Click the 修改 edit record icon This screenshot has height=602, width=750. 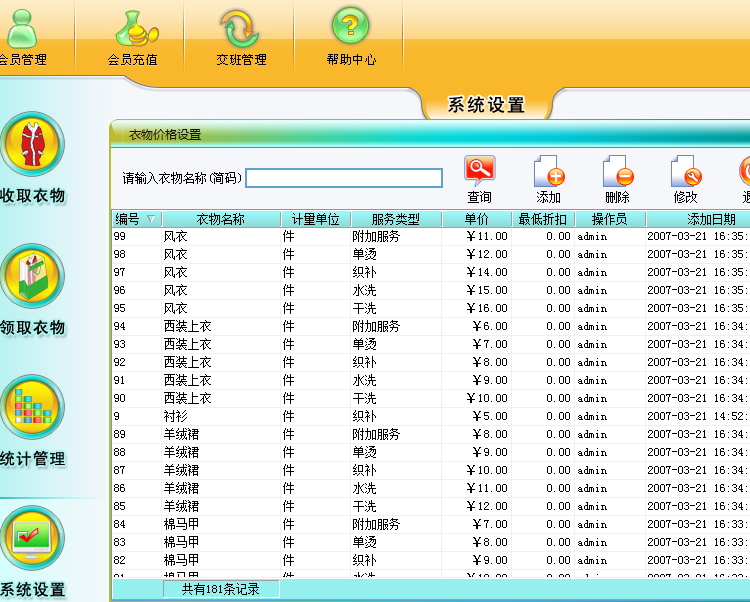[686, 171]
